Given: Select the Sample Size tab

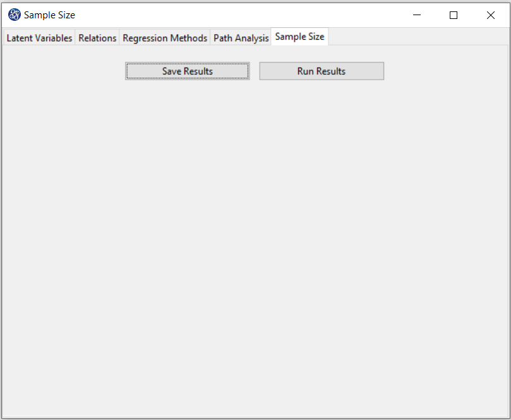Looking at the screenshot, I should point(299,37).
